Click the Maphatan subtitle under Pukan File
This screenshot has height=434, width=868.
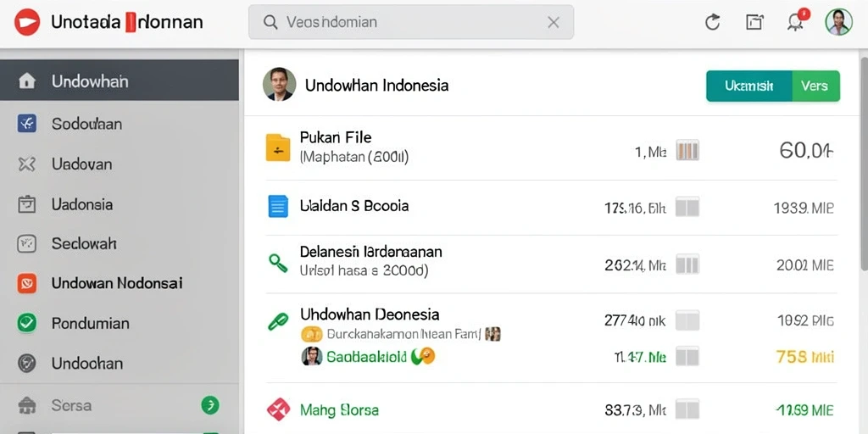pos(354,157)
